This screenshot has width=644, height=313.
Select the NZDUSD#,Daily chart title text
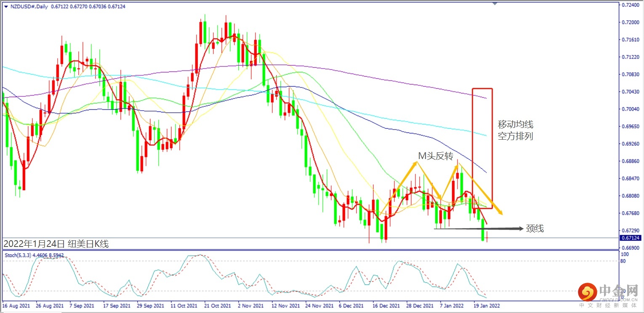(29, 7)
